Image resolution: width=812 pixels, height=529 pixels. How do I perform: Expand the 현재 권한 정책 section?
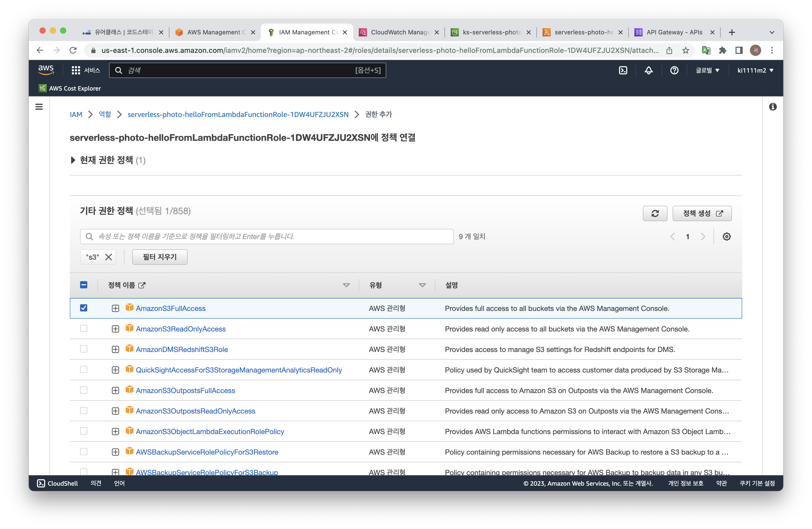click(x=73, y=160)
